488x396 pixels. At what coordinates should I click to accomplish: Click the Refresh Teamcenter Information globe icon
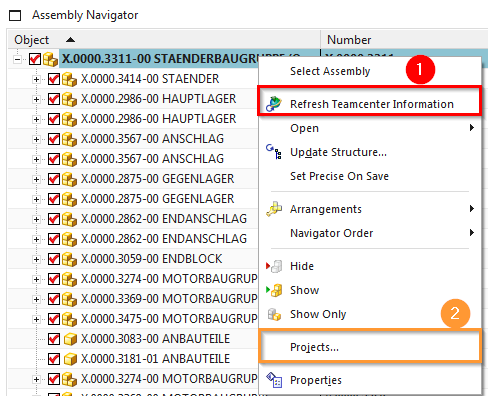click(x=274, y=104)
